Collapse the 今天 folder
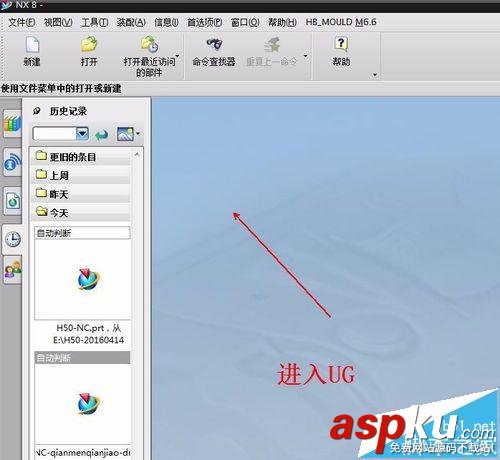 coord(81,212)
